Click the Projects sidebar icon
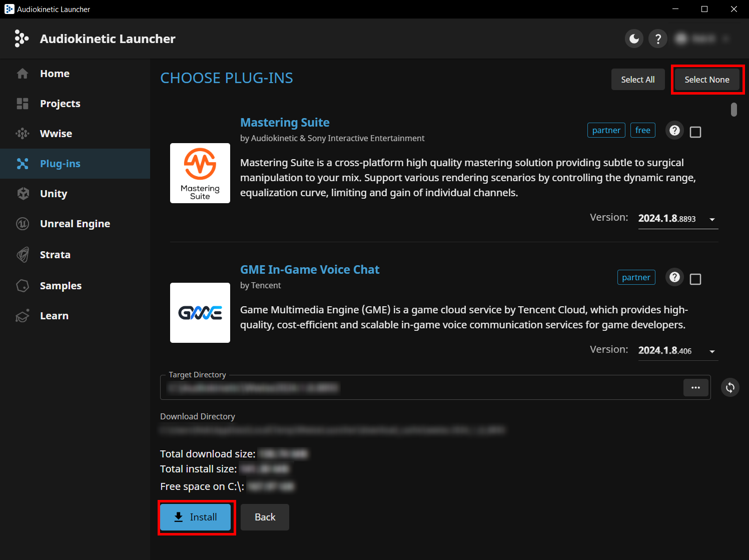Screen dimensions: 749x560 point(23,104)
